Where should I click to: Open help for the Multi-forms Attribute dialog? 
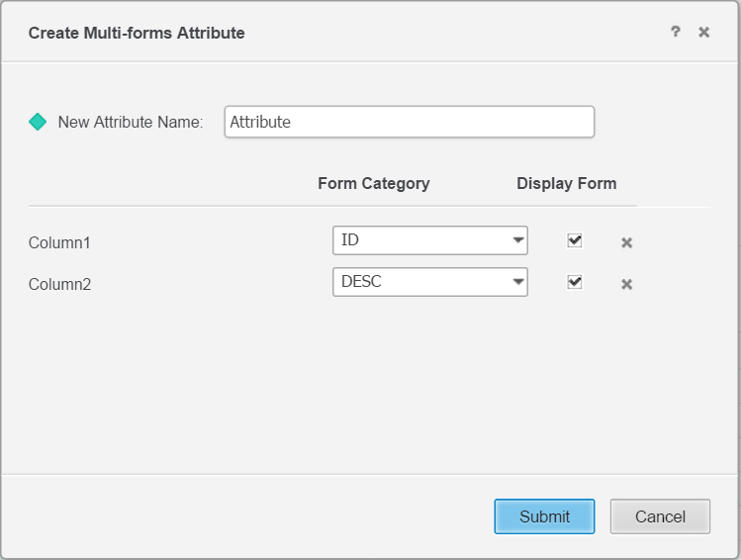[676, 32]
